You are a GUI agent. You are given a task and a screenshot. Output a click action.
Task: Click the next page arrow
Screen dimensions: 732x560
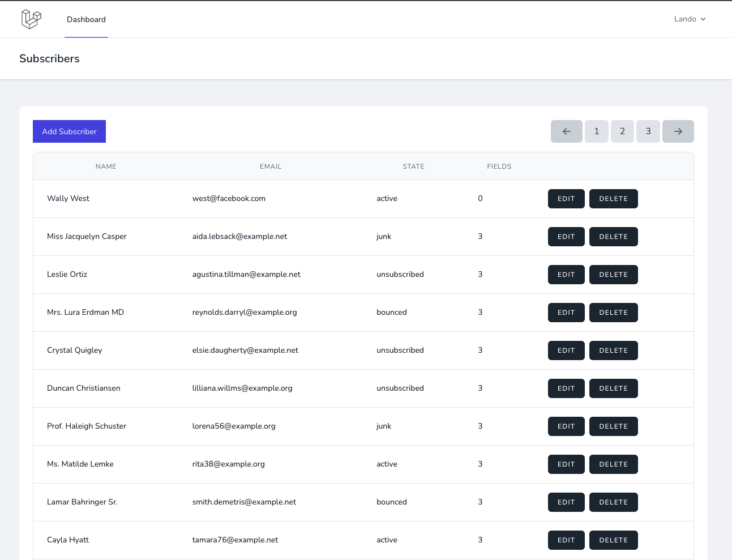(x=678, y=131)
